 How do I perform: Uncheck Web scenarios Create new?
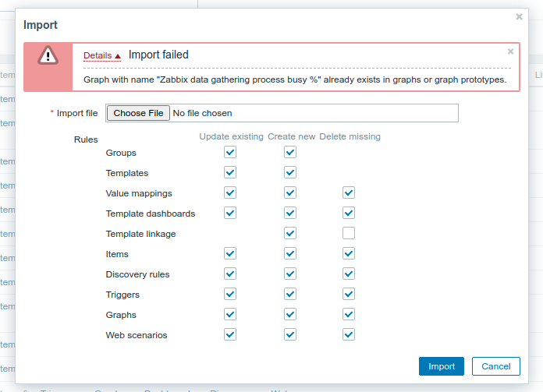pos(290,334)
